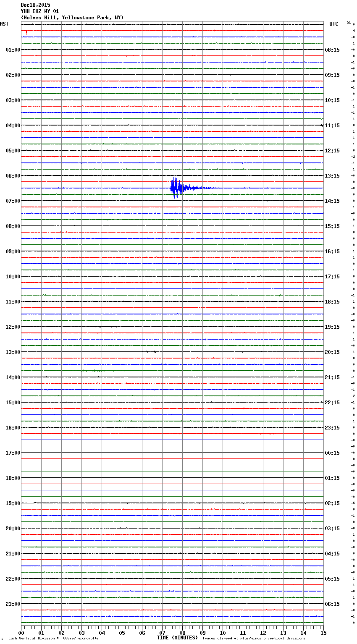Image resolution: width=357 pixels, height=644 pixels.
Task: Click the minute 15 label on bottom axis
Action: click(323, 633)
